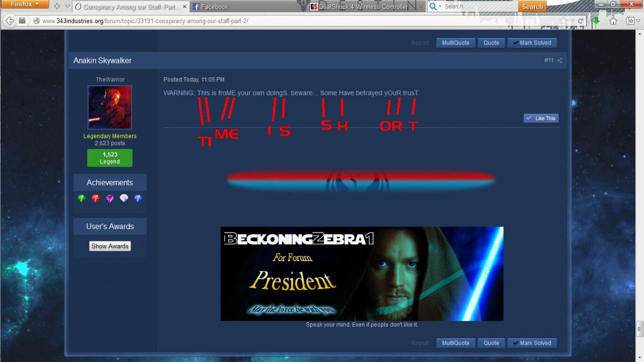The width and height of the screenshot is (644, 362).
Task: Open a new tab with the plus icon
Action: tap(57, 6)
